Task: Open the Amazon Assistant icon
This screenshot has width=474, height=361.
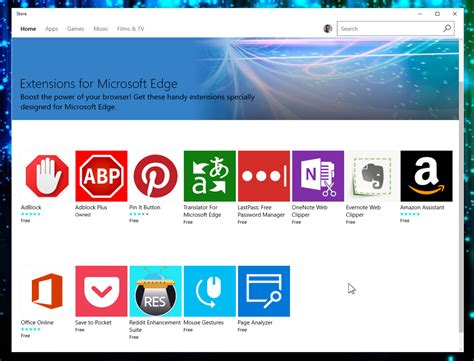Action: 426,176
